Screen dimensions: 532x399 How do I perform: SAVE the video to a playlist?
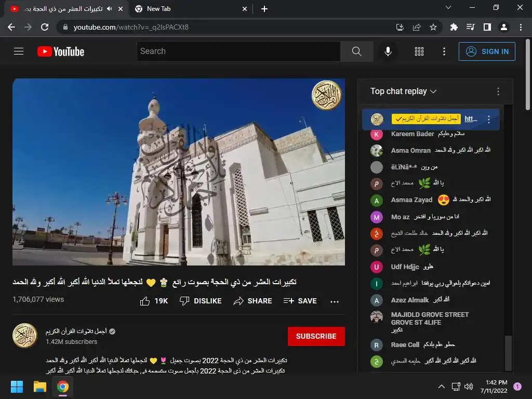pos(300,301)
